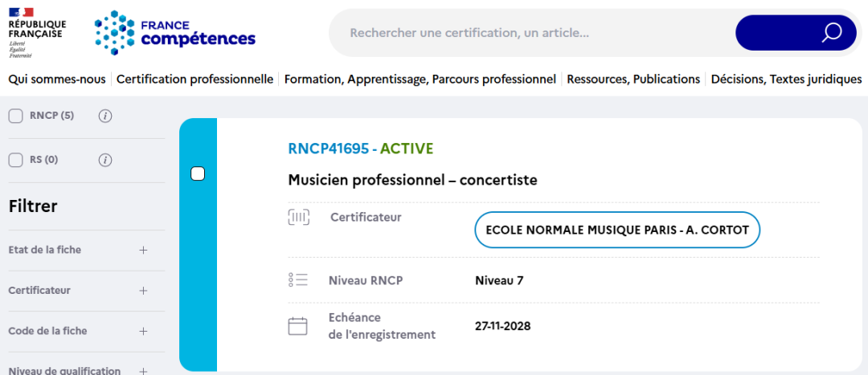Click the info icon beside RS (0)
Screen dimensions: 868x375
pos(104,160)
